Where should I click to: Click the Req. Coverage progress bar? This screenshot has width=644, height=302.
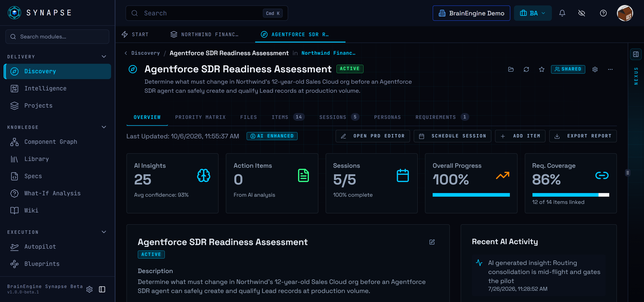570,195
